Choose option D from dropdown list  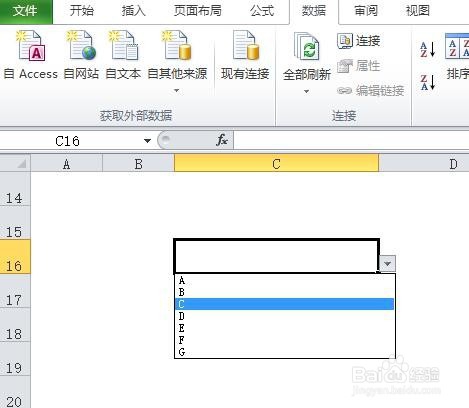click(x=284, y=316)
